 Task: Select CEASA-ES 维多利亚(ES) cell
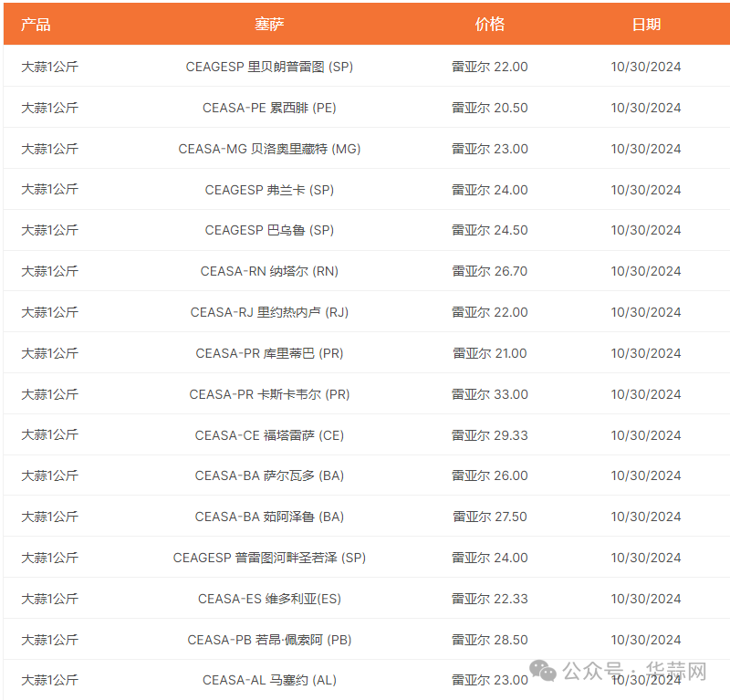click(269, 599)
